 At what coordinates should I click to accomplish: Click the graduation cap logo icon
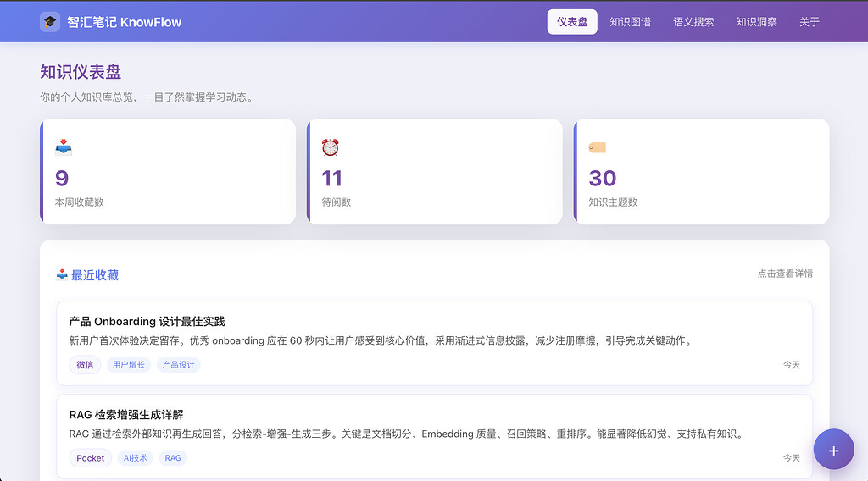50,22
